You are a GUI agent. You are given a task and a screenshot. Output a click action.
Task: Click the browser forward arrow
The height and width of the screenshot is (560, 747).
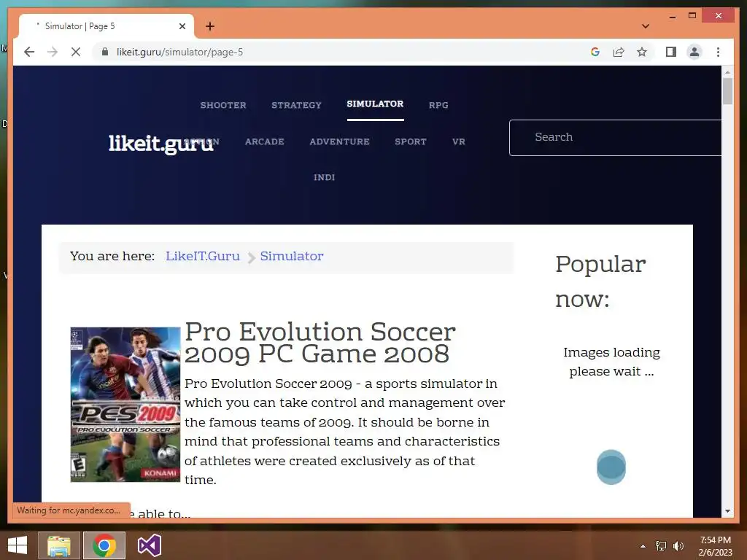point(53,52)
